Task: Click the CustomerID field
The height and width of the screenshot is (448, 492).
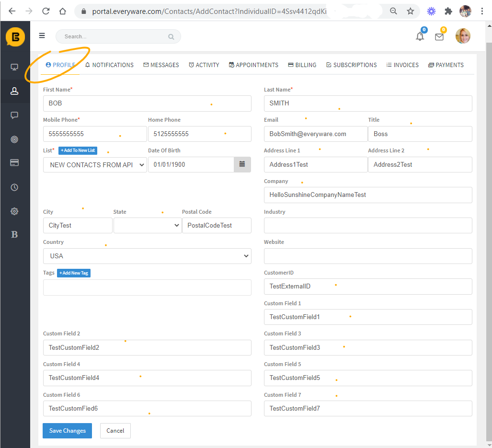Action: [368, 287]
